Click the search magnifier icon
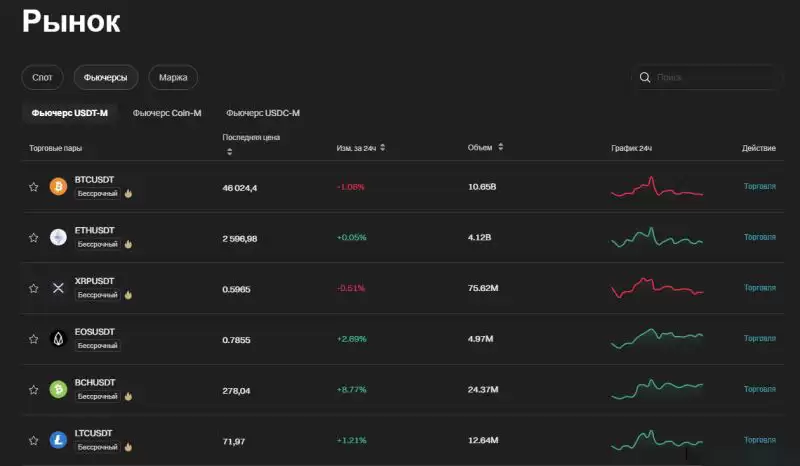 [645, 77]
